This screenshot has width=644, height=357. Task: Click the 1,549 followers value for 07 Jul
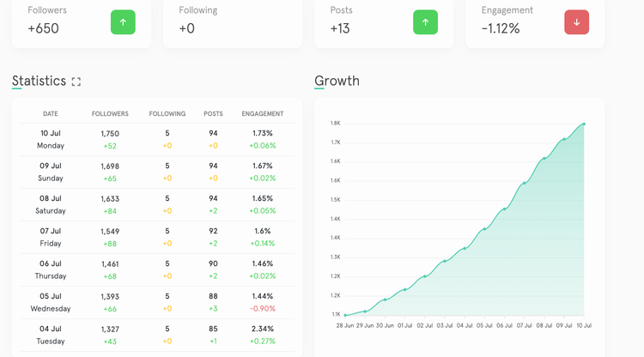[110, 231]
